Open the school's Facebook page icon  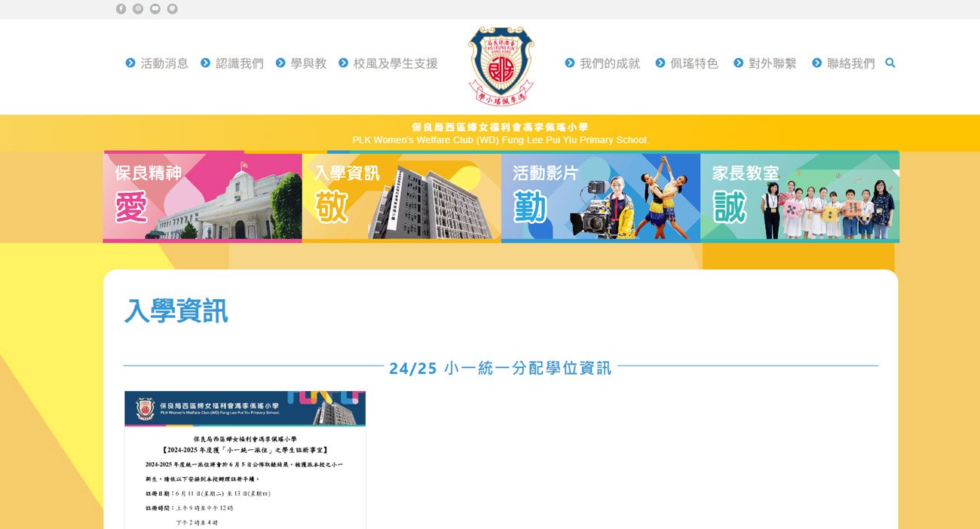click(120, 8)
